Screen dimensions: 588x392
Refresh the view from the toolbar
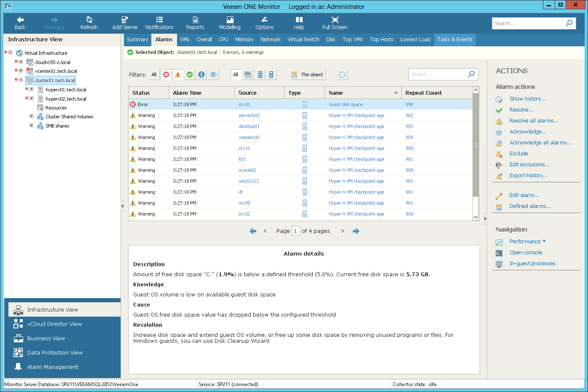tap(89, 23)
